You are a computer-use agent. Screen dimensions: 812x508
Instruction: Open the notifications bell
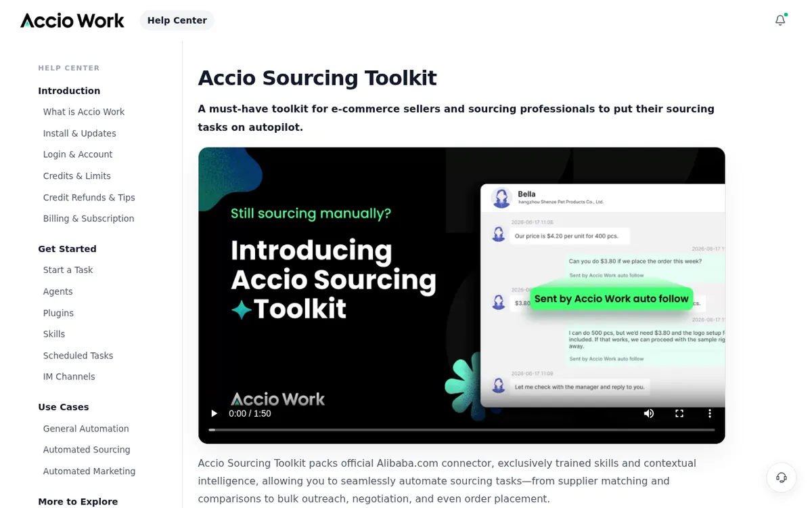click(x=780, y=20)
